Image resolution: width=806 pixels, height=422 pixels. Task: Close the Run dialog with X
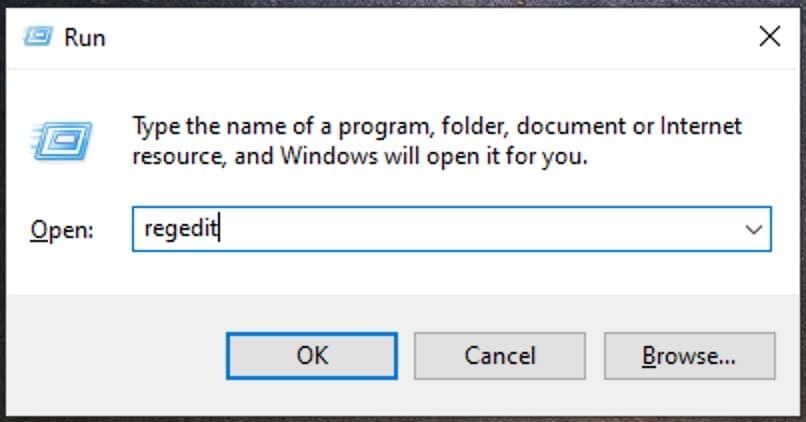pos(769,38)
